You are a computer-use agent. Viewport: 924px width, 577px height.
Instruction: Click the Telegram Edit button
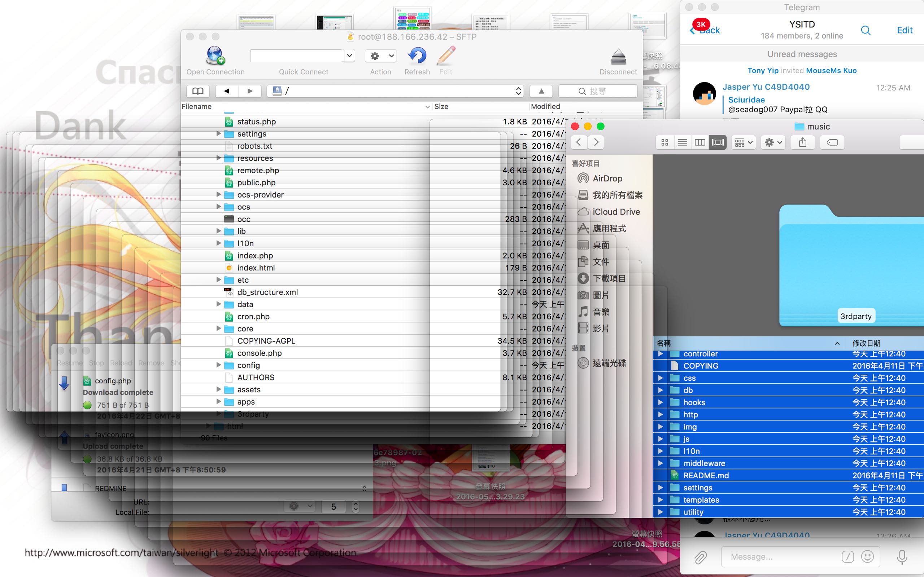pyautogui.click(x=904, y=31)
